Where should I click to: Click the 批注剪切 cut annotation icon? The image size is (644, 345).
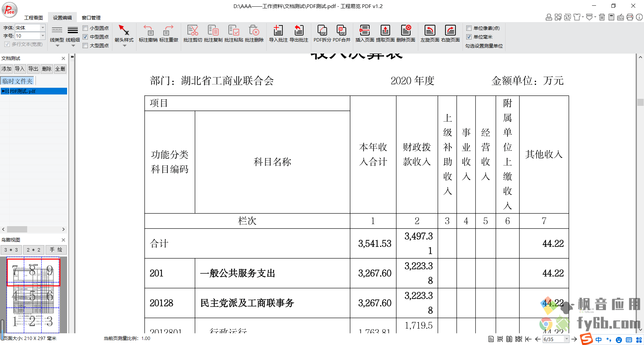click(x=193, y=30)
